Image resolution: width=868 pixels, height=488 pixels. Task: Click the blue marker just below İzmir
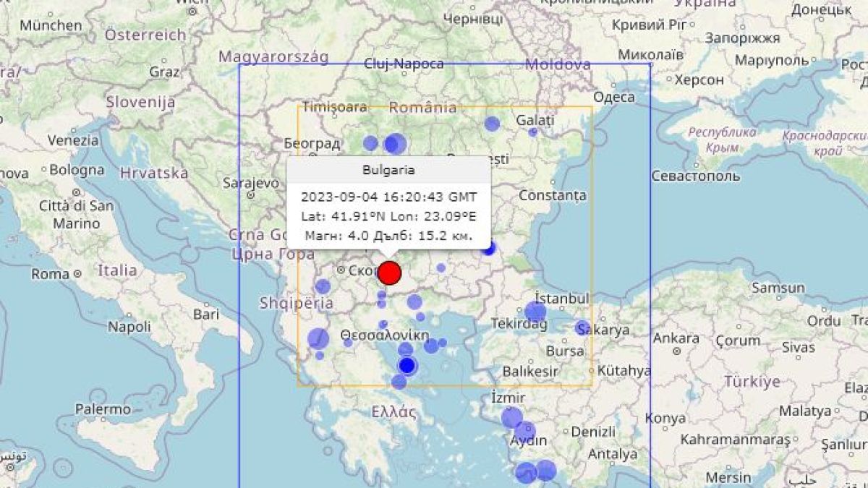pos(511,418)
